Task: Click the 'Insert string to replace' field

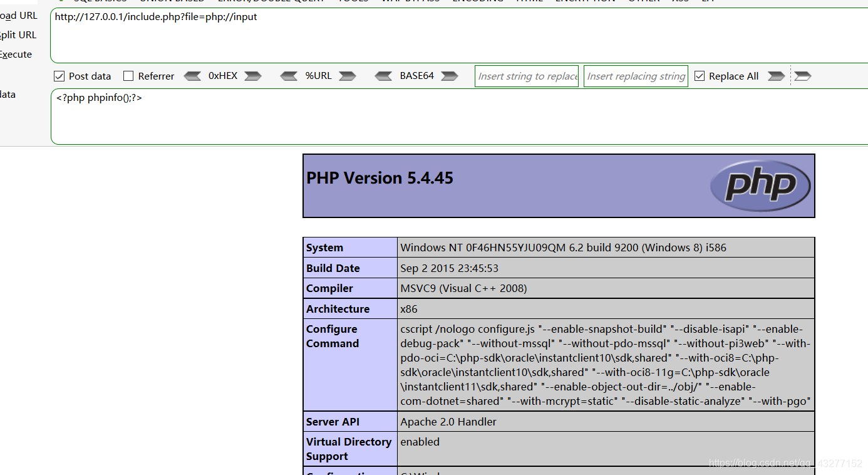Action: [527, 76]
